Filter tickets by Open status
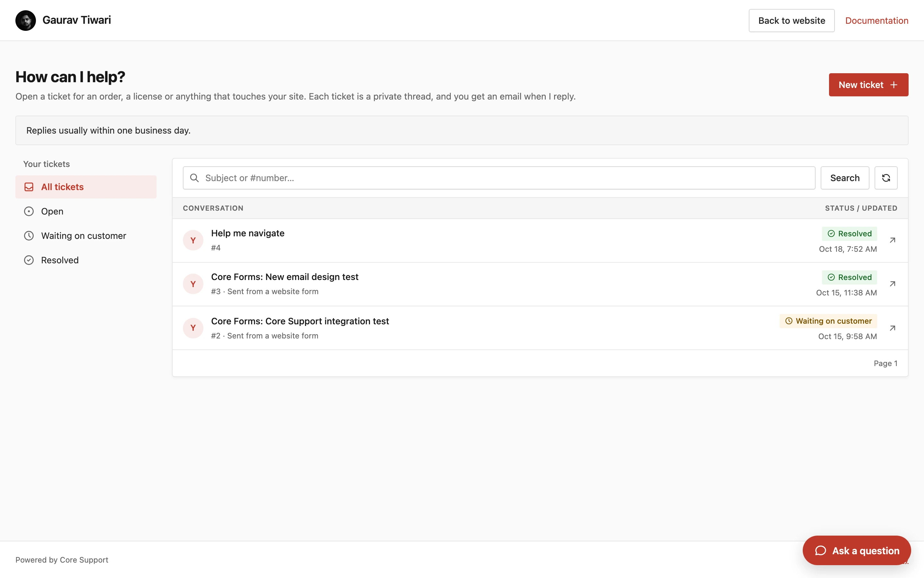 (86, 211)
